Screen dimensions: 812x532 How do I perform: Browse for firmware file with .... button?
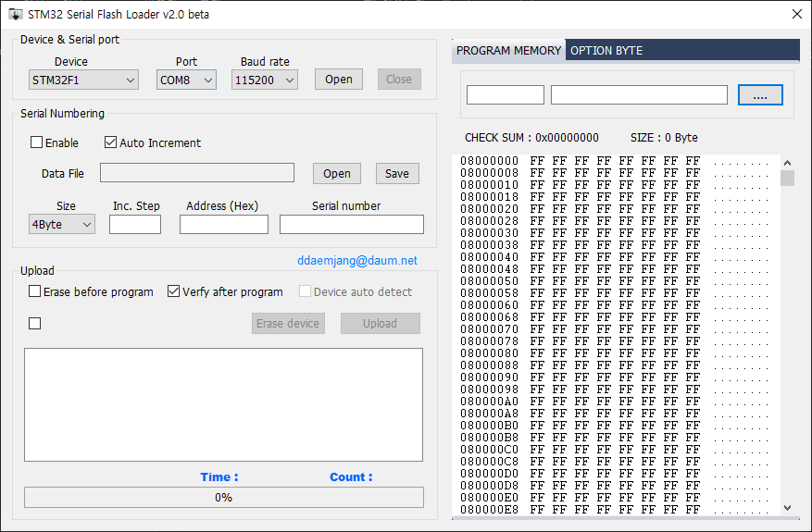pyautogui.click(x=760, y=94)
